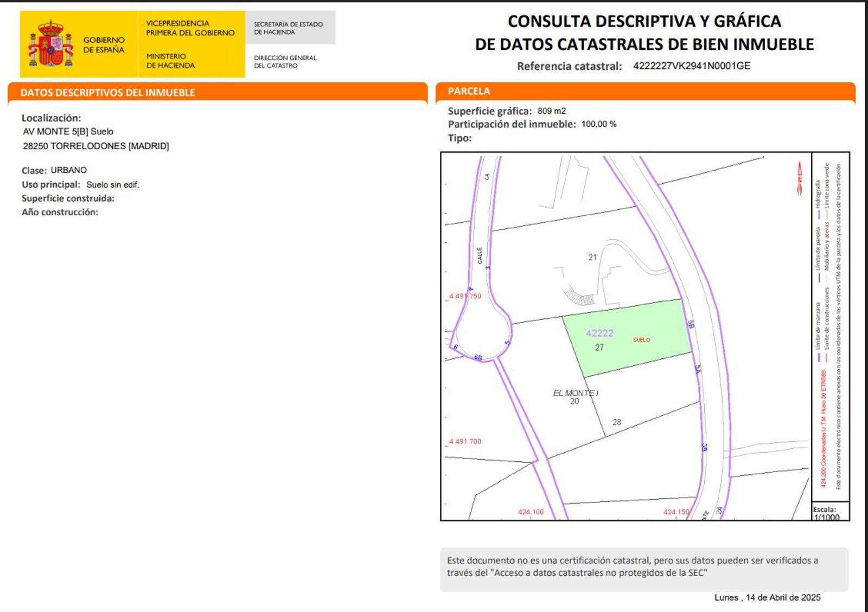Click 'DIRECCIÓN GENERAL DEL CATASTRO' label

pyautogui.click(x=285, y=61)
